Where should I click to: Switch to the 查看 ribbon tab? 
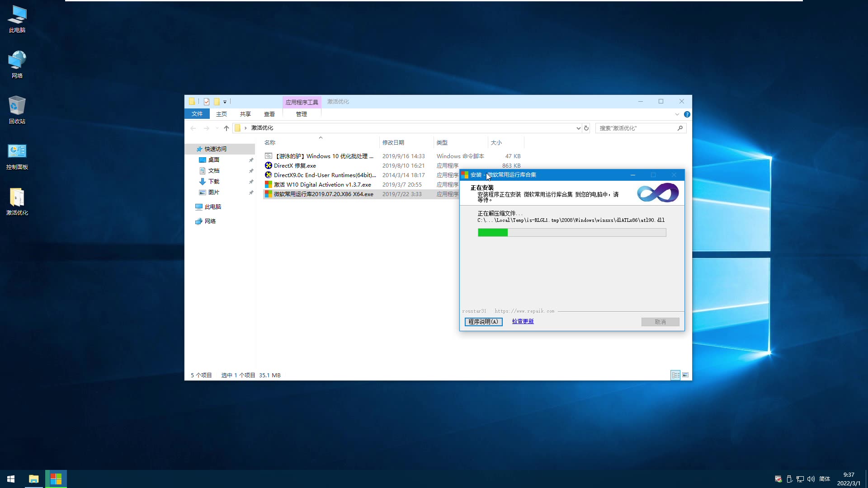pos(269,114)
